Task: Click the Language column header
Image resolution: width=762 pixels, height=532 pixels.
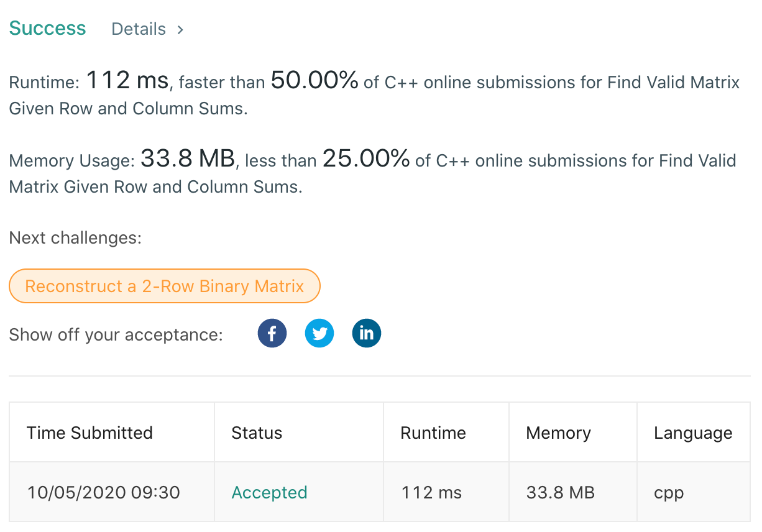Action: [693, 433]
